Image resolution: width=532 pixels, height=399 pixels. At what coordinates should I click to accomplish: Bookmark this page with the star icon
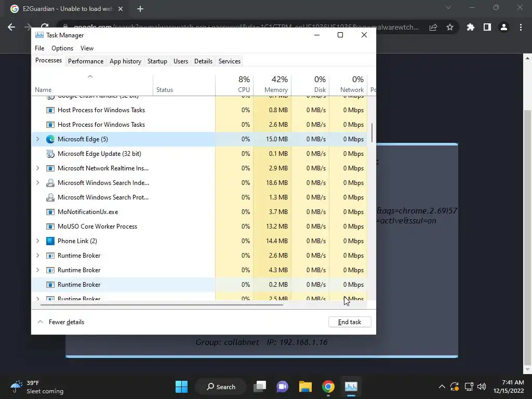(450, 27)
